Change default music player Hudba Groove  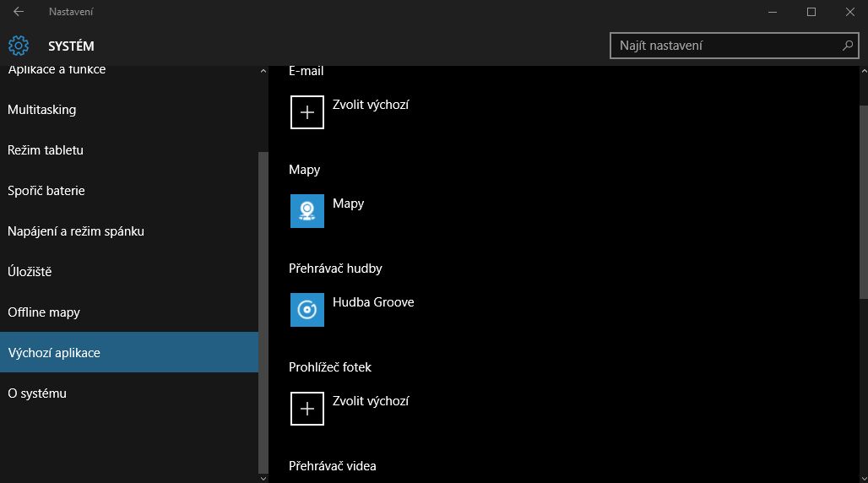tap(373, 302)
